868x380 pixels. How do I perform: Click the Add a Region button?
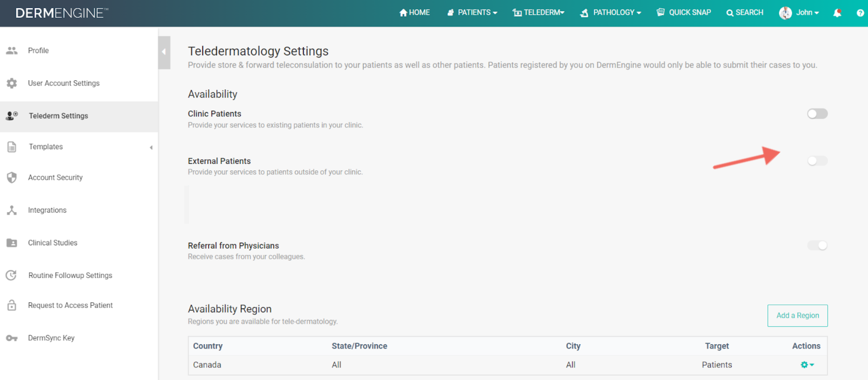pyautogui.click(x=798, y=316)
